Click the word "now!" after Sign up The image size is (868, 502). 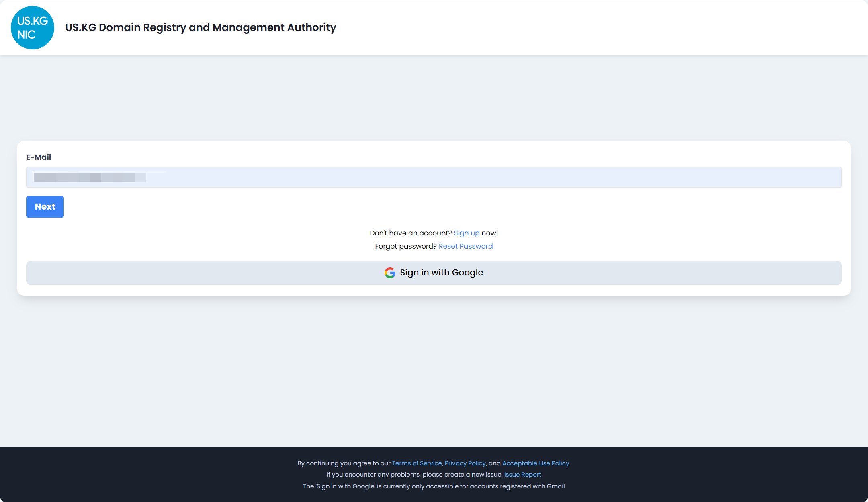(x=490, y=233)
